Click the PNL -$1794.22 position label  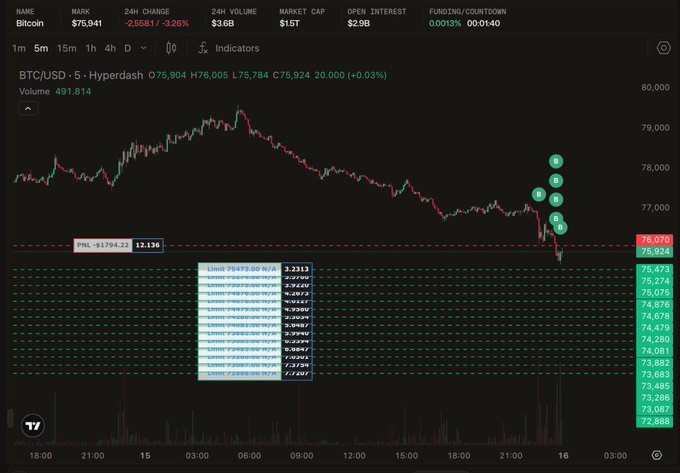(103, 245)
